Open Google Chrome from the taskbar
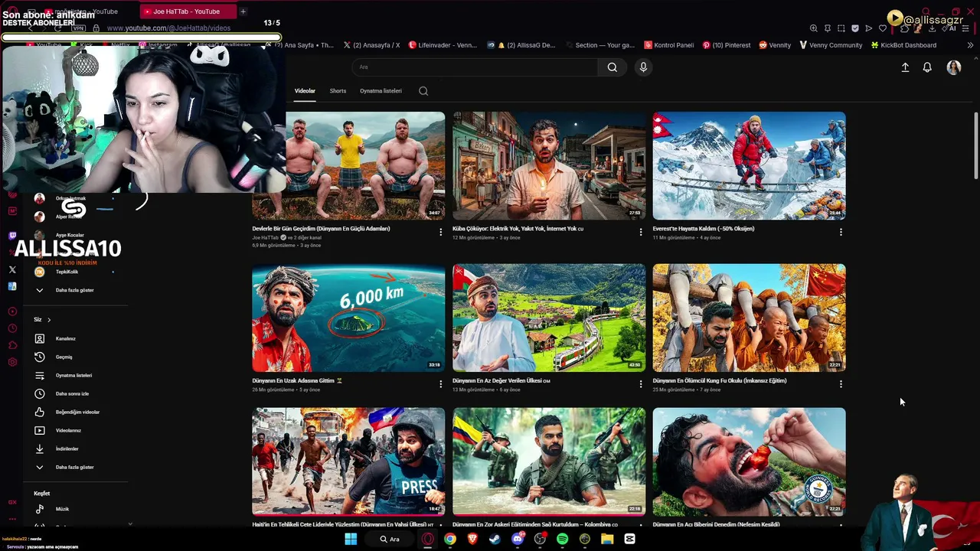Screen dimensions: 980x551 (x=450, y=539)
